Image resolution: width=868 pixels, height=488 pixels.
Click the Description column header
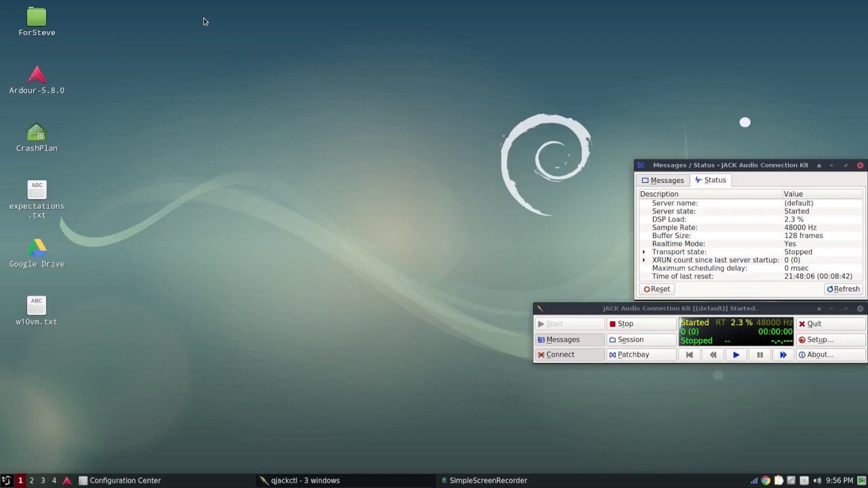click(x=710, y=194)
